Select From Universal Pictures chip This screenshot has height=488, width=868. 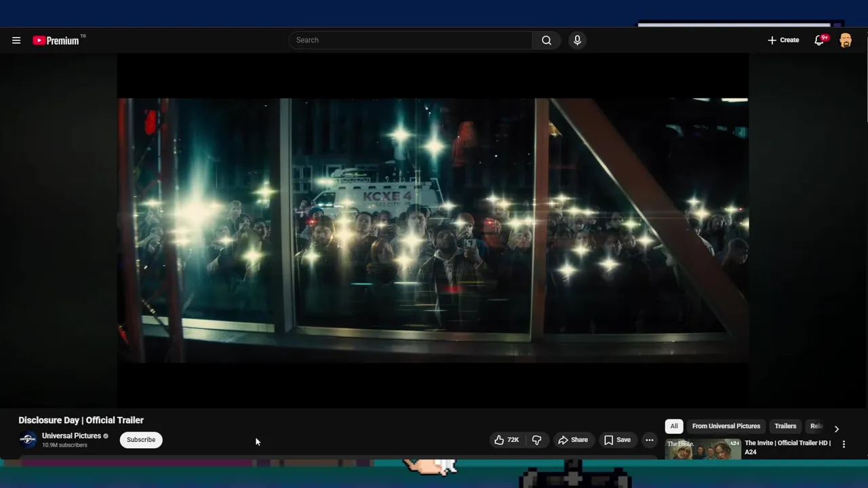click(x=726, y=426)
